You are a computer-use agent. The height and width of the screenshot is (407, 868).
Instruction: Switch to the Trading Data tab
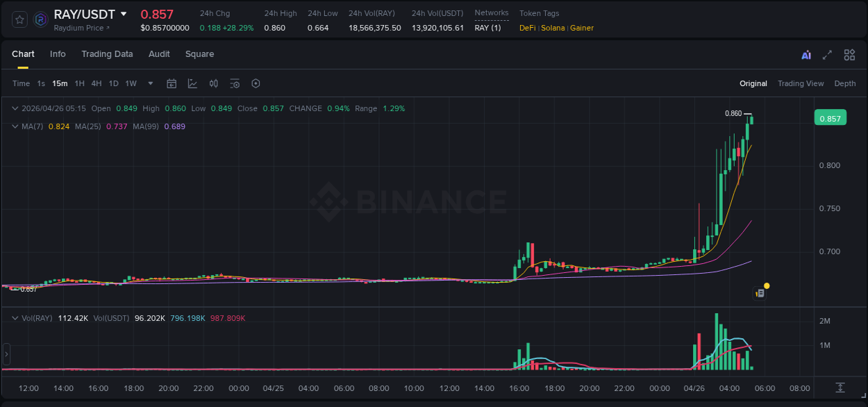click(107, 54)
